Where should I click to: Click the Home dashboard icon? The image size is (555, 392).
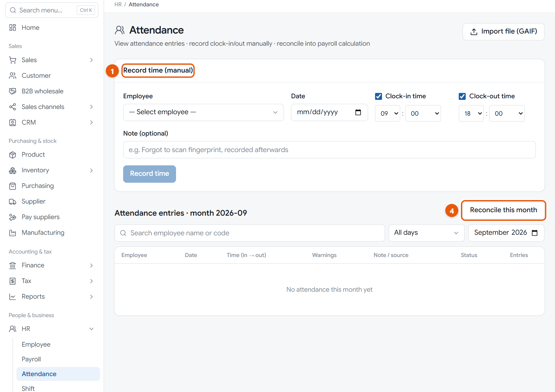tap(12, 27)
